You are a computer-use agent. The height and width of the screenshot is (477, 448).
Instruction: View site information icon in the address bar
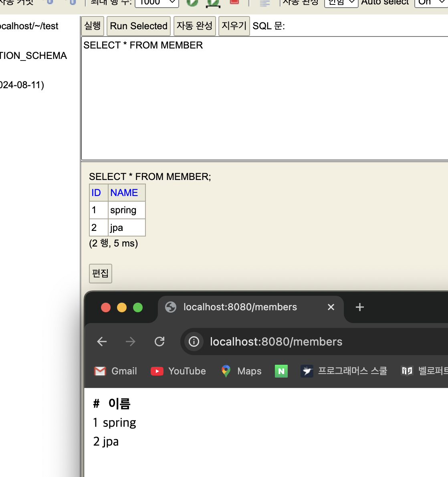(194, 342)
